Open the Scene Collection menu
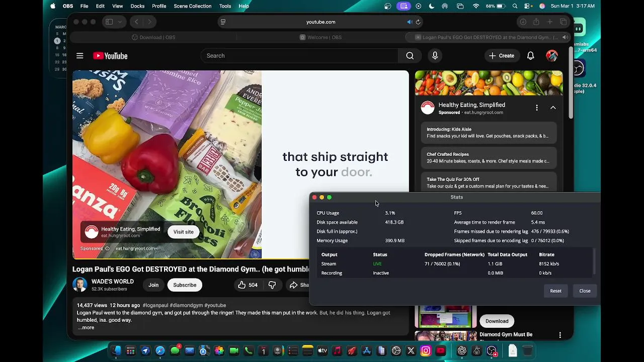This screenshot has height=362, width=644. click(x=193, y=6)
